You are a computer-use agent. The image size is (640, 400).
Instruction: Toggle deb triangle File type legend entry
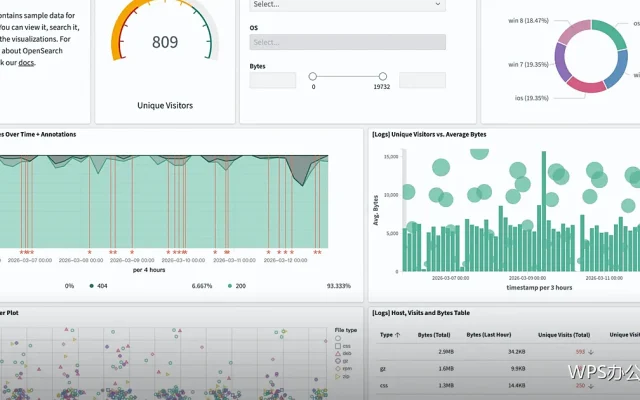(x=343, y=353)
